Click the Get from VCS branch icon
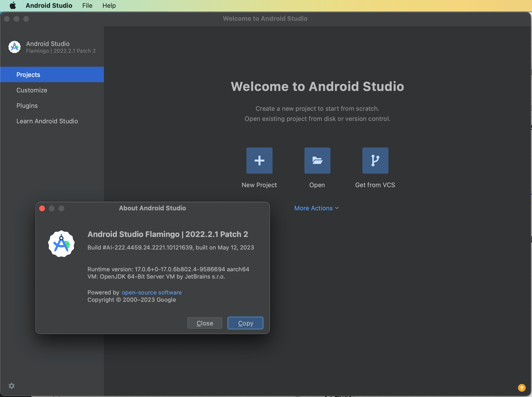This screenshot has height=397, width=532. pos(375,160)
